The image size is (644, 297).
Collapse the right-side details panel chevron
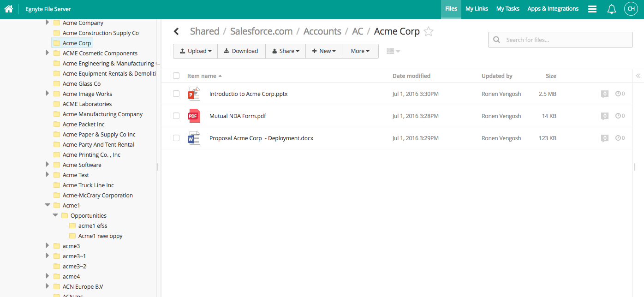(638, 76)
